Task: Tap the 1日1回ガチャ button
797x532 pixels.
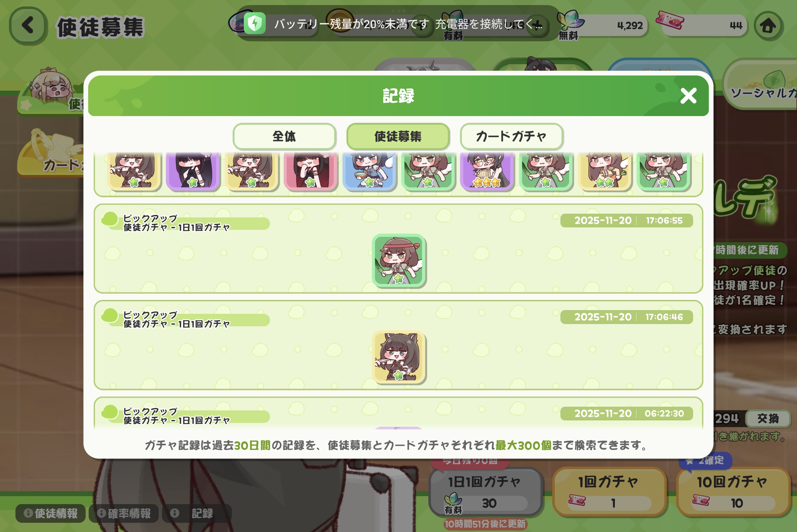Action: click(x=485, y=492)
